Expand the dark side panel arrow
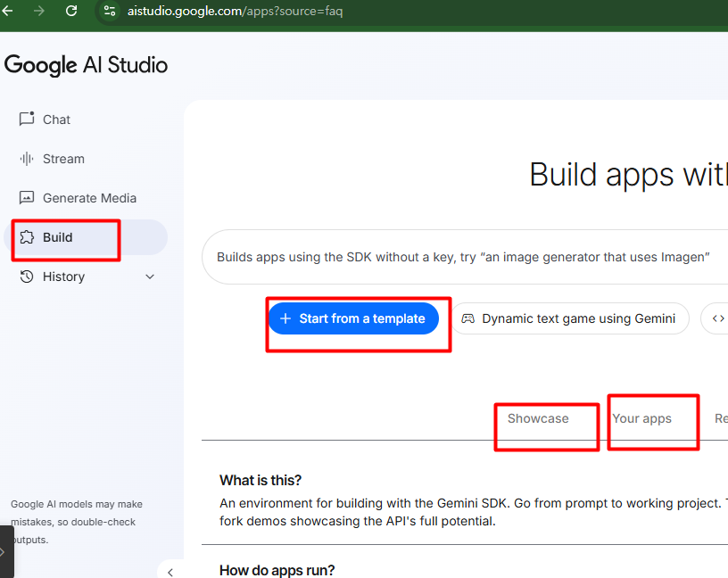The image size is (728, 578). (x=3, y=552)
